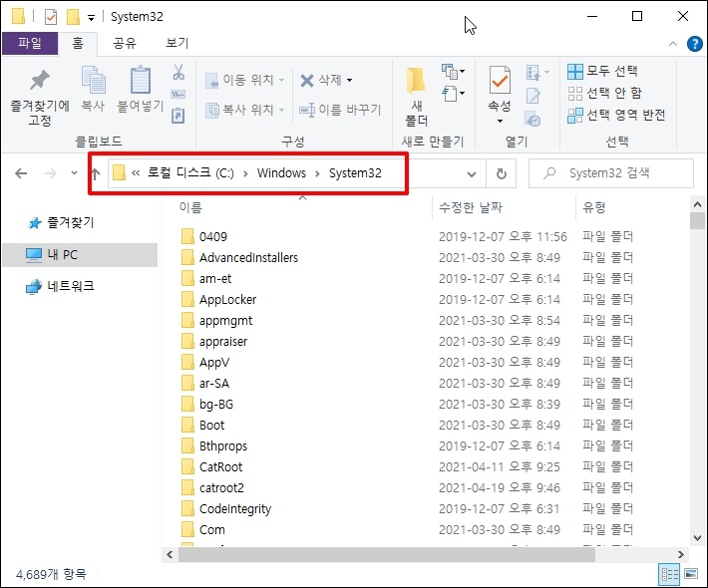Click the vertical scrollbar down arrow
The width and height of the screenshot is (708, 588).
click(697, 538)
